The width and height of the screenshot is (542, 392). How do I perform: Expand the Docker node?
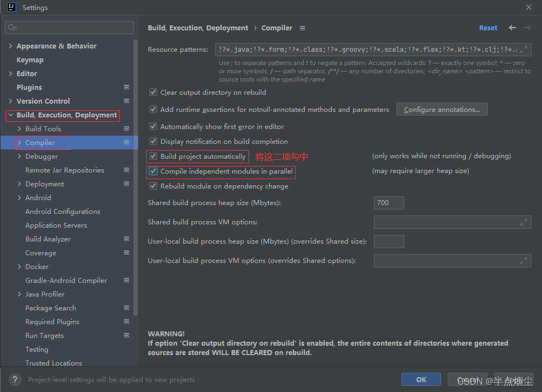[x=19, y=266]
